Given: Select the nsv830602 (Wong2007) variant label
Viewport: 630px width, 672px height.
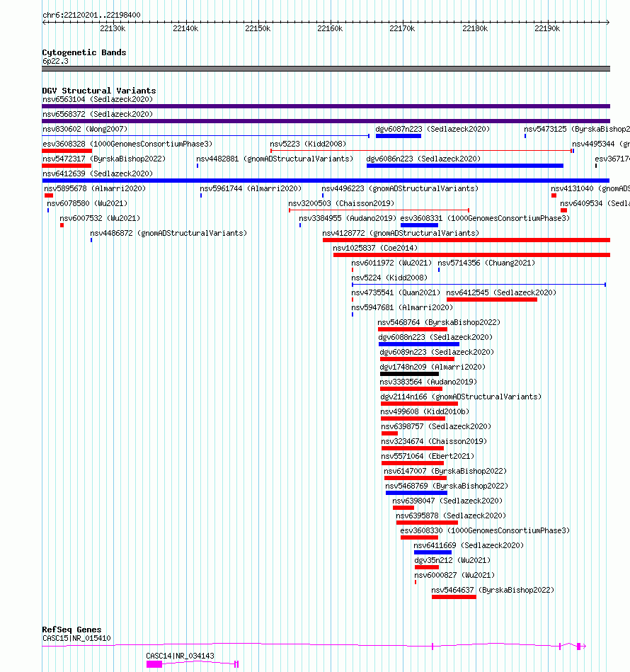Looking at the screenshot, I should tap(85, 129).
